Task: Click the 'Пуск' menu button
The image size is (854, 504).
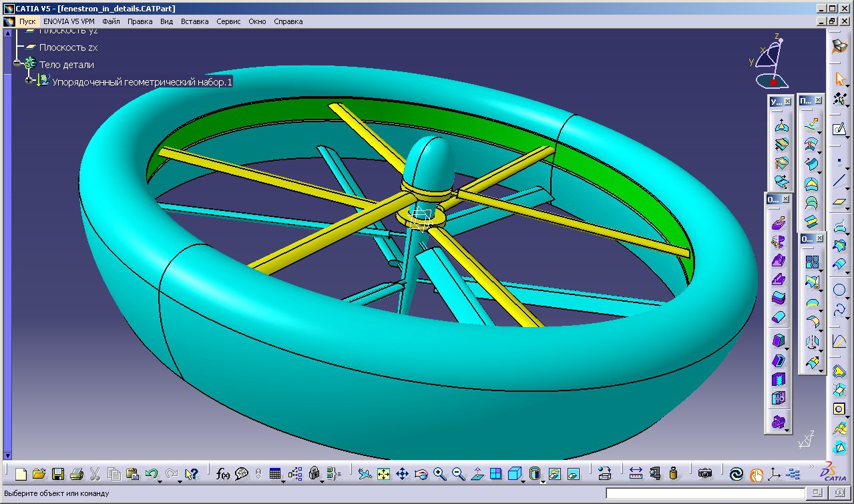Action: (x=27, y=21)
